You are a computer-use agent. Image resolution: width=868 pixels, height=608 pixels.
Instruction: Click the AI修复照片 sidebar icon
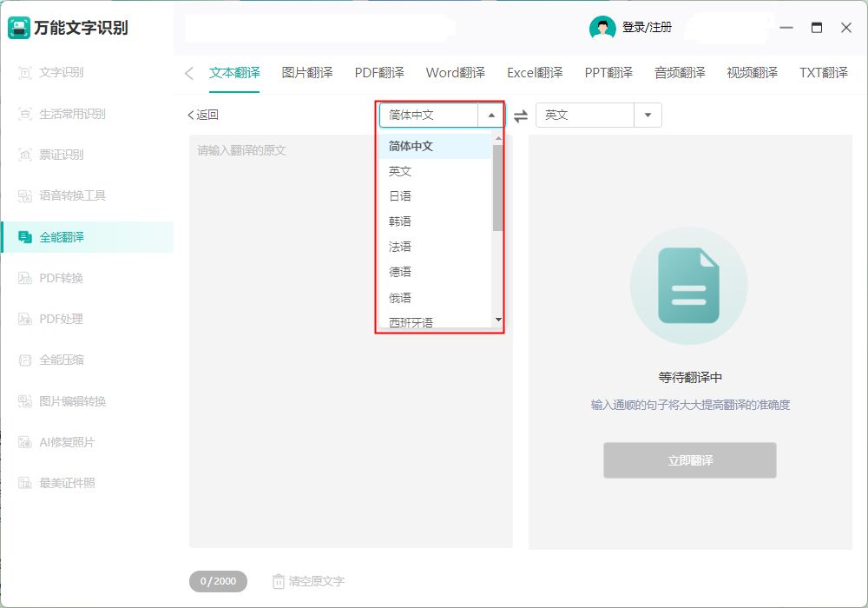[x=25, y=442]
